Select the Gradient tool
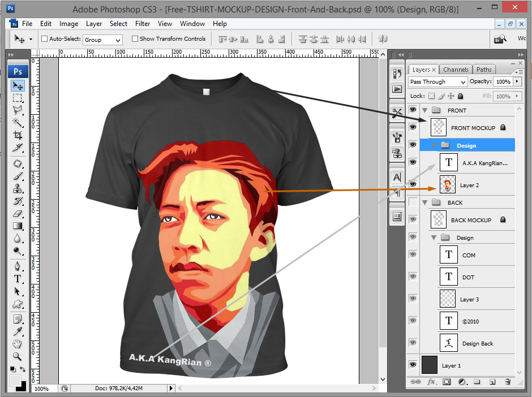 point(18,226)
